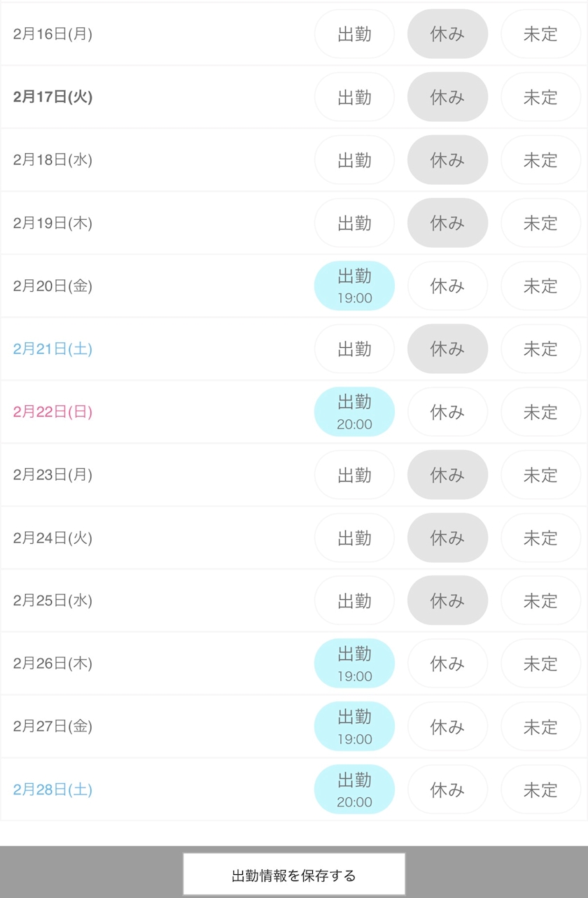The width and height of the screenshot is (588, 898).
Task: Select 出勤 for 2月17日(火)
Action: (354, 97)
